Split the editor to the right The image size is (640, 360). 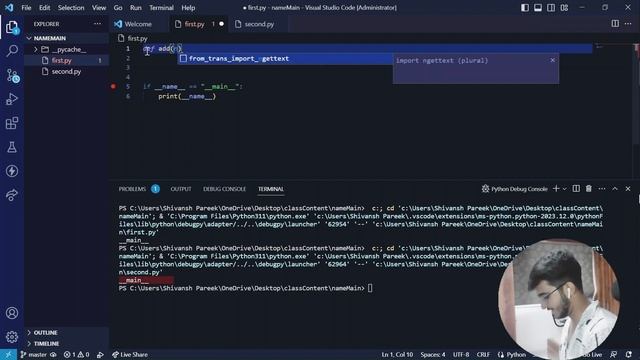[x=615, y=24]
